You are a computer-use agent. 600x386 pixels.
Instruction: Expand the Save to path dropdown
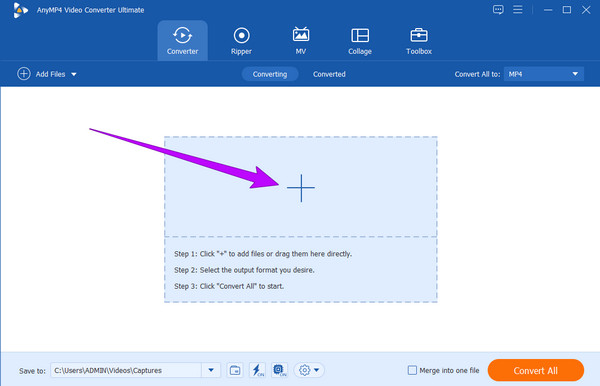(211, 370)
